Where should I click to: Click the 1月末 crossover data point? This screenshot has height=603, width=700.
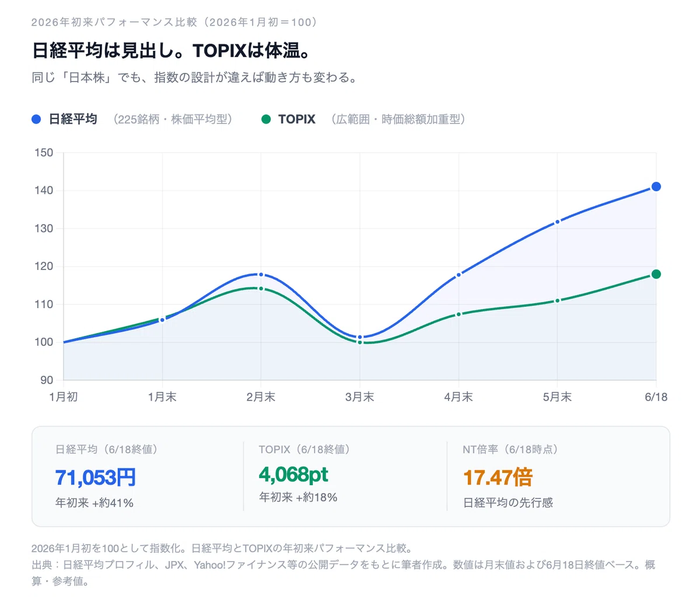click(x=162, y=320)
